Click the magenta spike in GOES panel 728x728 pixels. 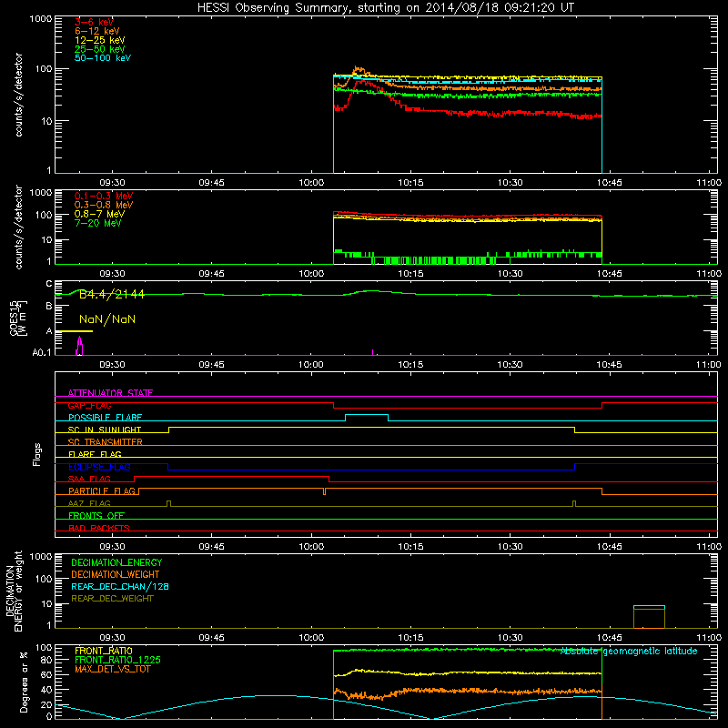[x=79, y=346]
